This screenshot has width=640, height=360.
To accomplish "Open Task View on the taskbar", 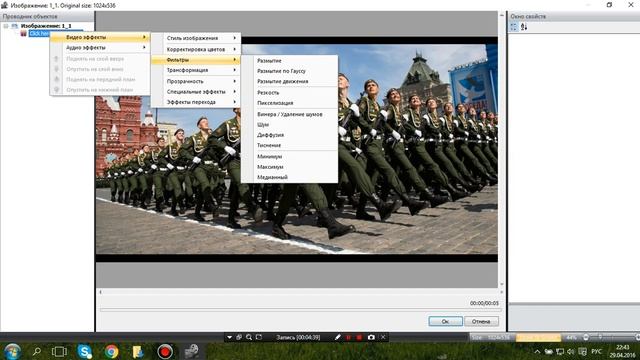I will click(59, 351).
